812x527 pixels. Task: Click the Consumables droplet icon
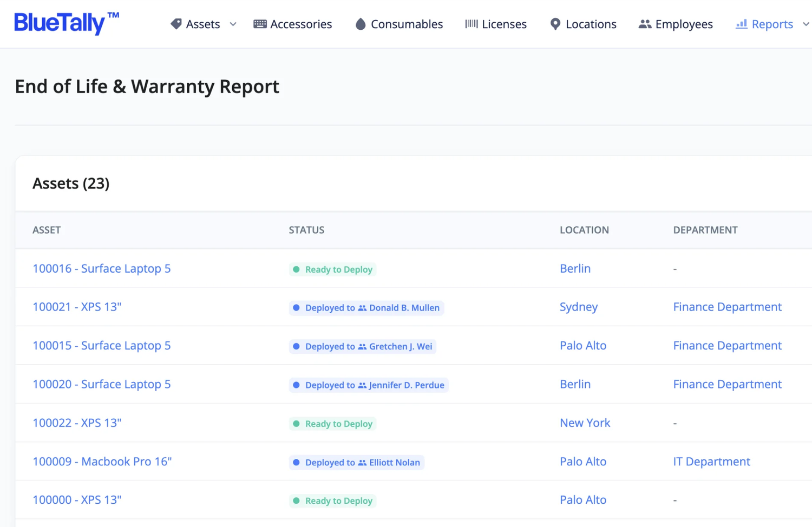coord(361,24)
